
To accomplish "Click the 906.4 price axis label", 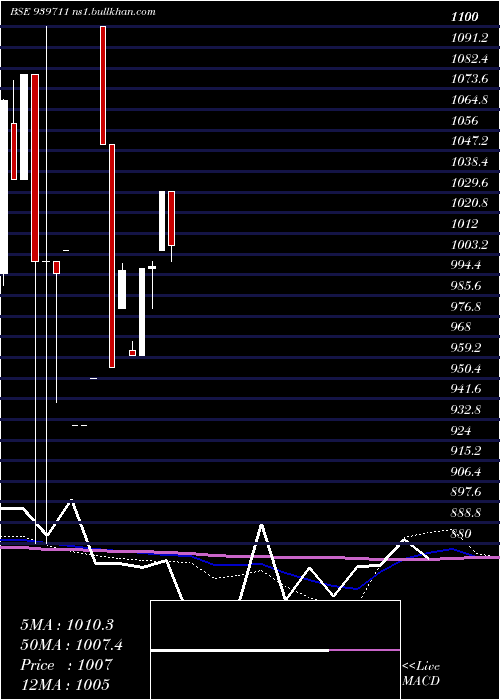I will pyautogui.click(x=466, y=472).
